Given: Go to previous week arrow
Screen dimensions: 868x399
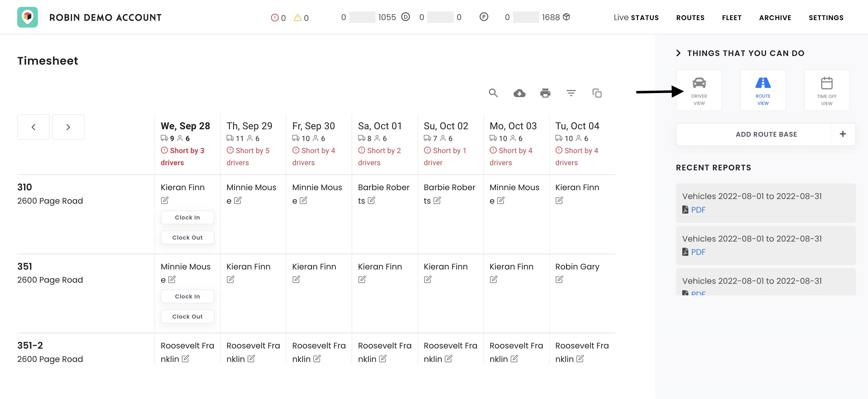Looking at the screenshot, I should (x=33, y=127).
